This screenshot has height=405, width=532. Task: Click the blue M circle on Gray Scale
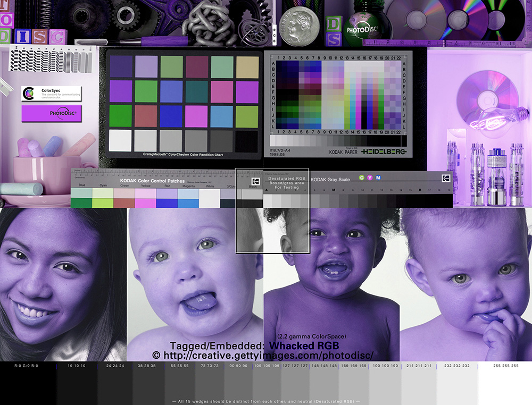(x=378, y=178)
